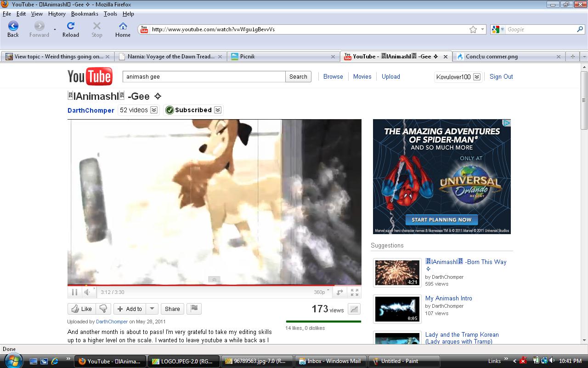The width and height of the screenshot is (588, 368).
Task: Enter fullscreen video mode
Action: tap(354, 292)
